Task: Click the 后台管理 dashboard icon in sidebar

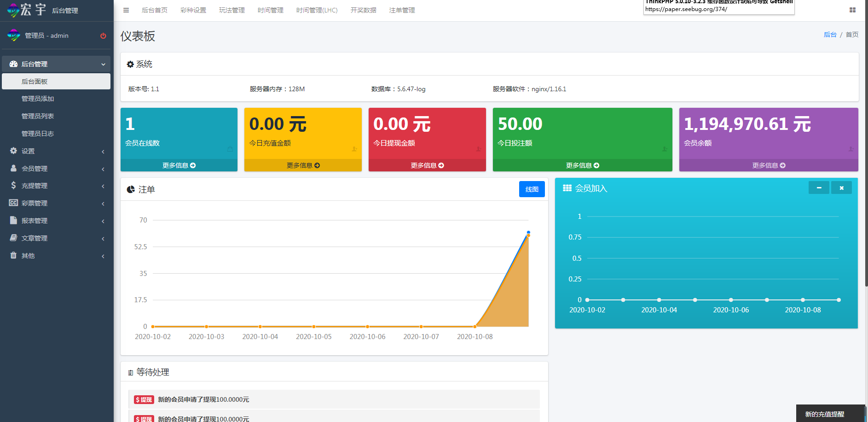Action: 13,64
